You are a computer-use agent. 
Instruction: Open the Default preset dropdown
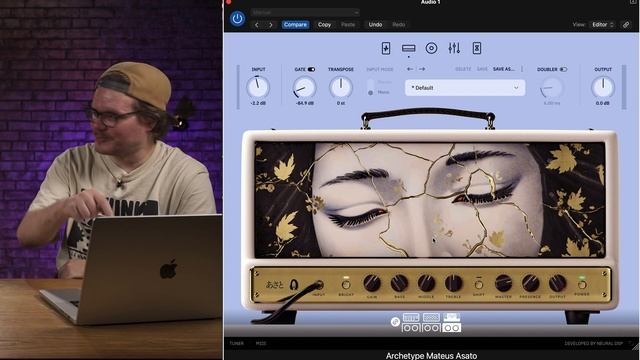tap(465, 88)
